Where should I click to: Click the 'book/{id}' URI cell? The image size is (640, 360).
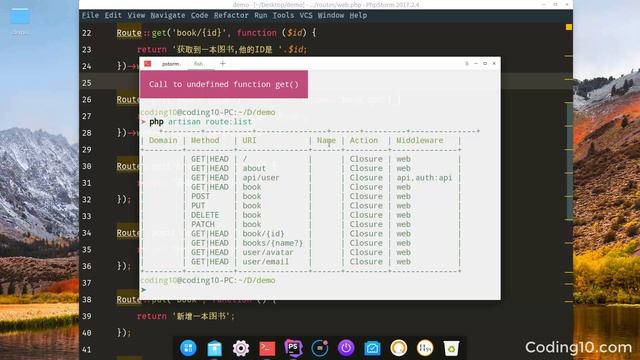click(263, 234)
